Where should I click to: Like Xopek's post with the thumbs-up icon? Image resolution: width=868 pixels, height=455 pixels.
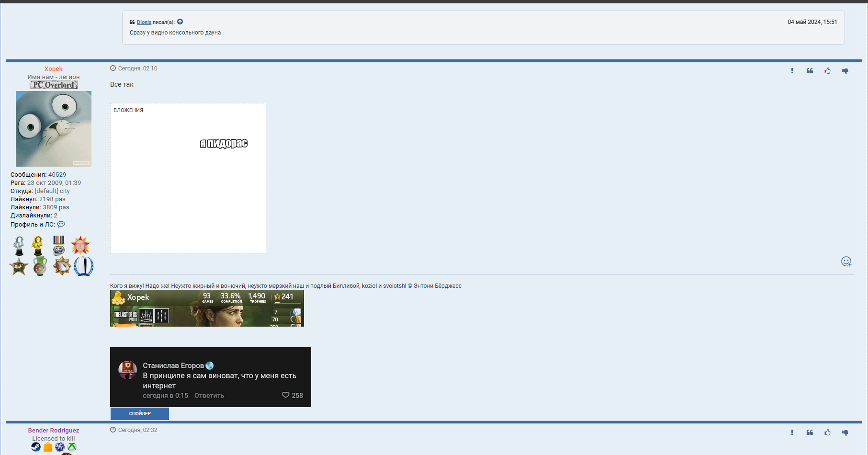tap(827, 71)
